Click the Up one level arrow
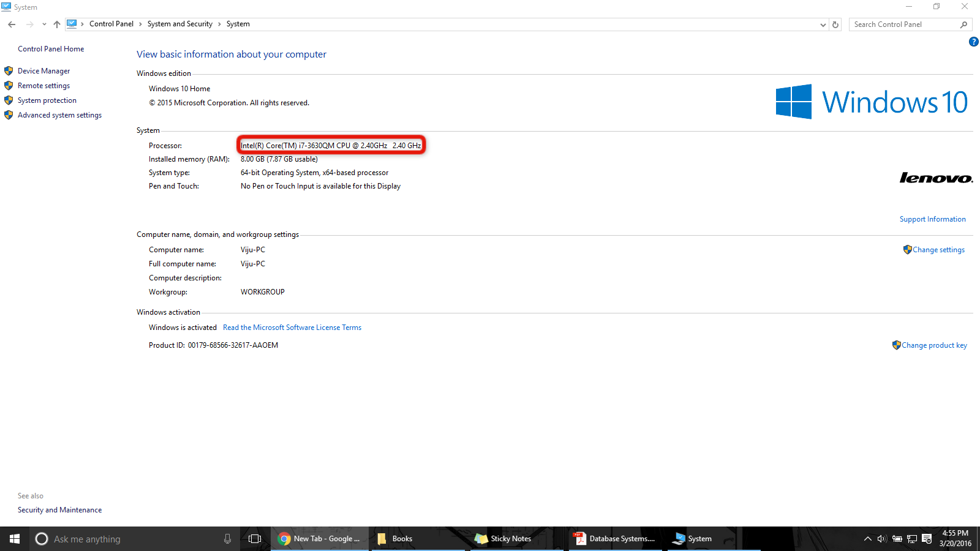This screenshot has width=980, height=551. pyautogui.click(x=57, y=24)
